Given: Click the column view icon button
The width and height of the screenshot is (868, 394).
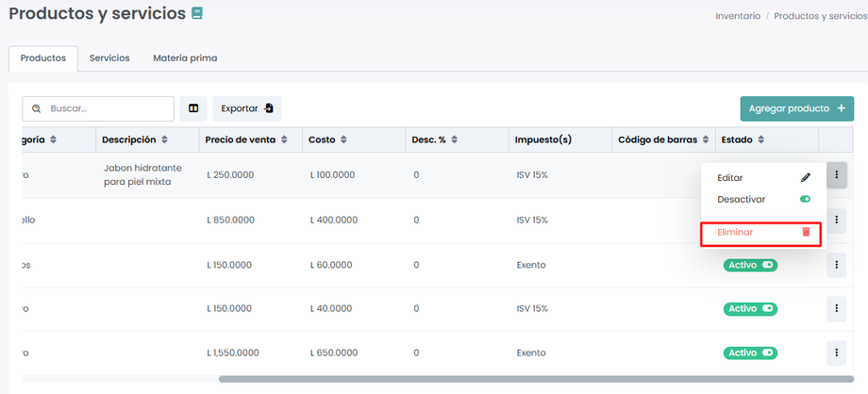Looking at the screenshot, I should pos(193,108).
